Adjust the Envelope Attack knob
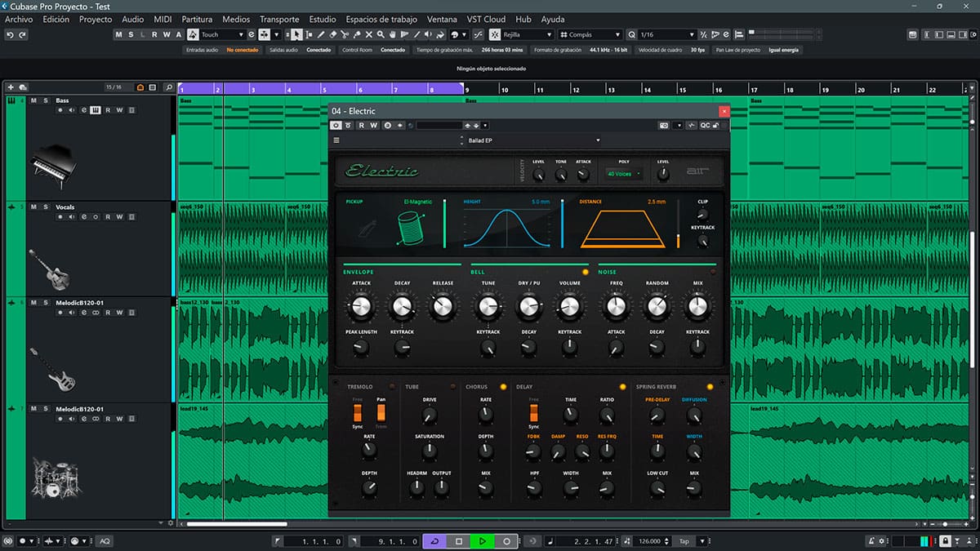Screen dimensions: 980x551 tap(361, 307)
